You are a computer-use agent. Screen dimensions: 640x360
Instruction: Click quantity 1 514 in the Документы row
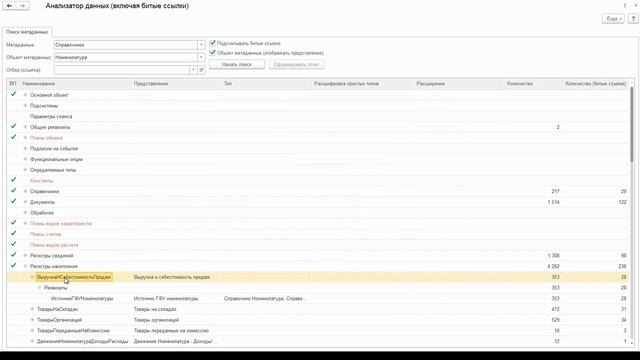pos(553,202)
